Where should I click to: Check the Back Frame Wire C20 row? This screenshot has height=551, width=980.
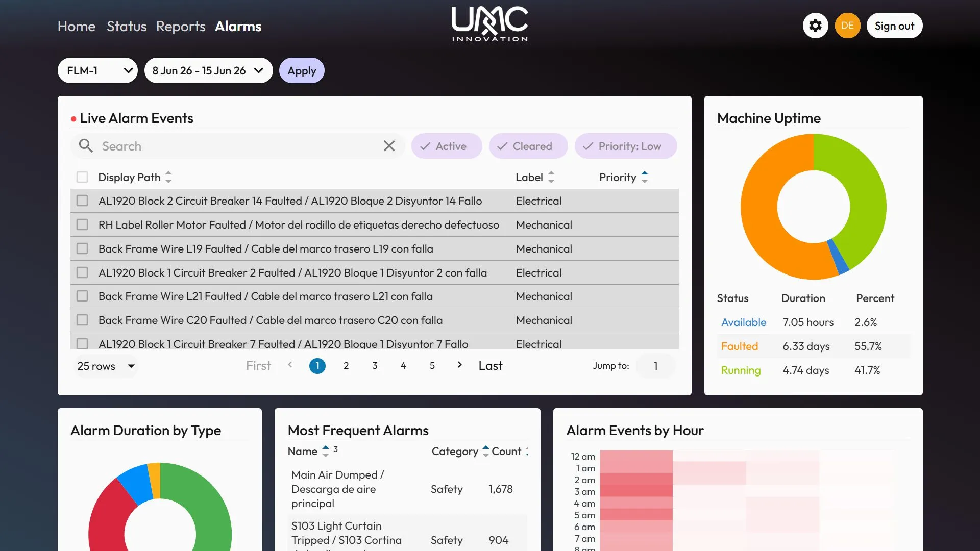(82, 320)
